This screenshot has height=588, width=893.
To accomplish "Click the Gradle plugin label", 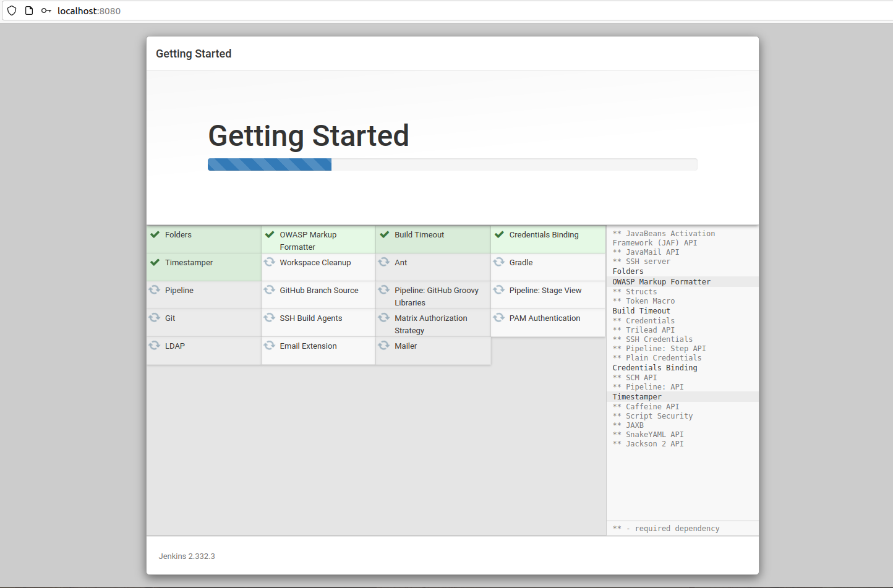I will [521, 263].
